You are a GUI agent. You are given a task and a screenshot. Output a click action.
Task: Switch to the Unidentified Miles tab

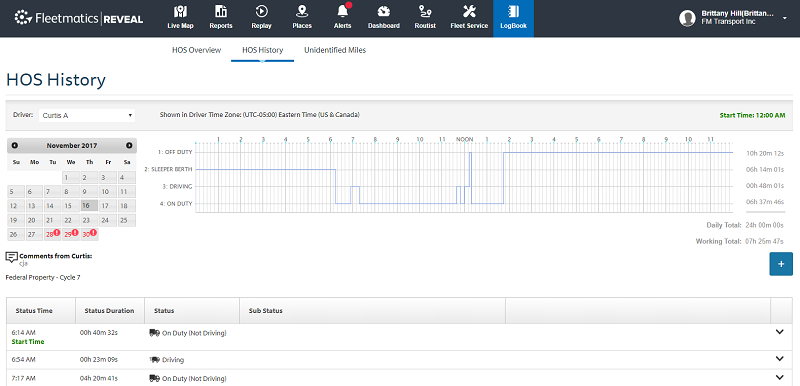click(335, 50)
